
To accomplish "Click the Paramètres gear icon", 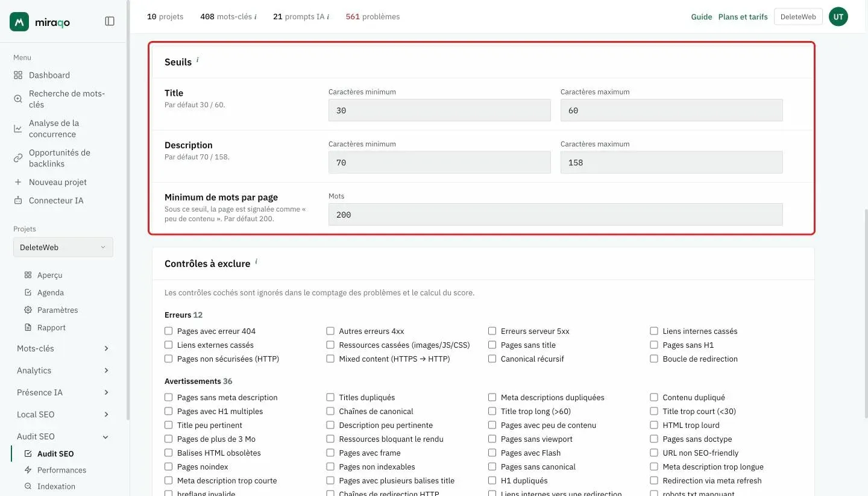I will click(28, 310).
